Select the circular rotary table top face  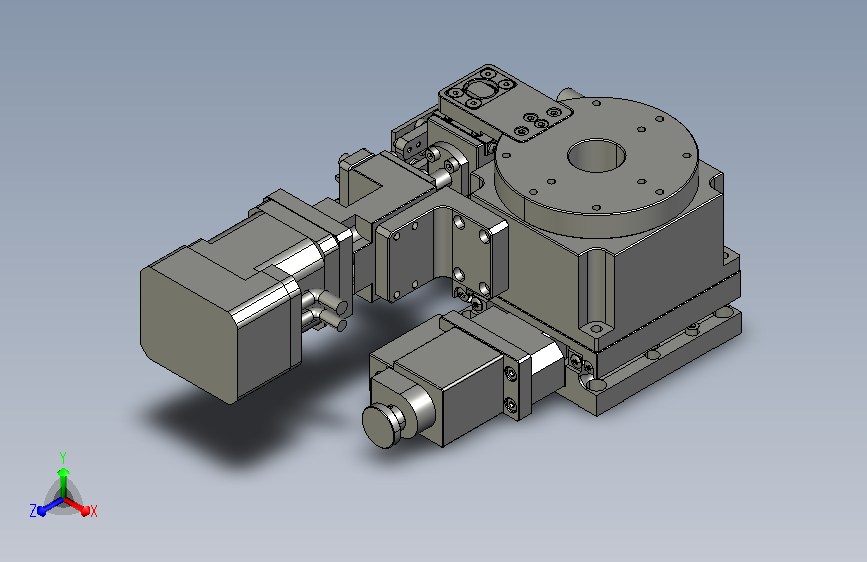pyautogui.click(x=596, y=155)
